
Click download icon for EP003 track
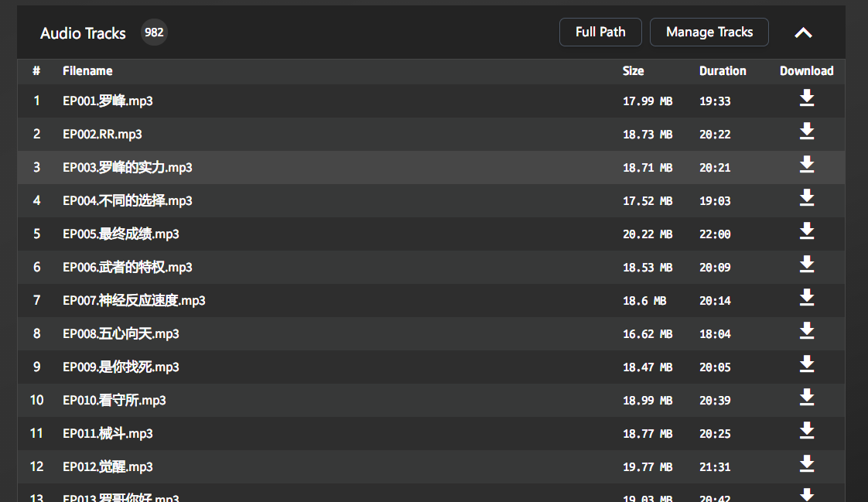pos(807,165)
